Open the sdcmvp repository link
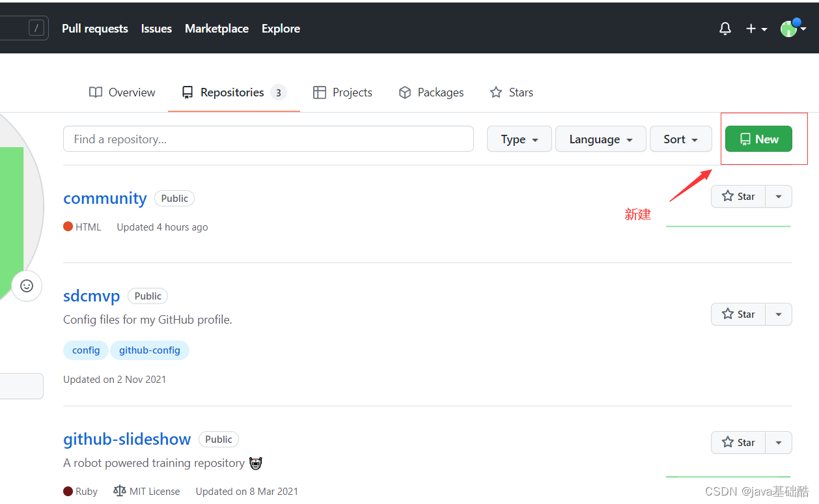Image resolution: width=819 pixels, height=504 pixels. [x=92, y=296]
